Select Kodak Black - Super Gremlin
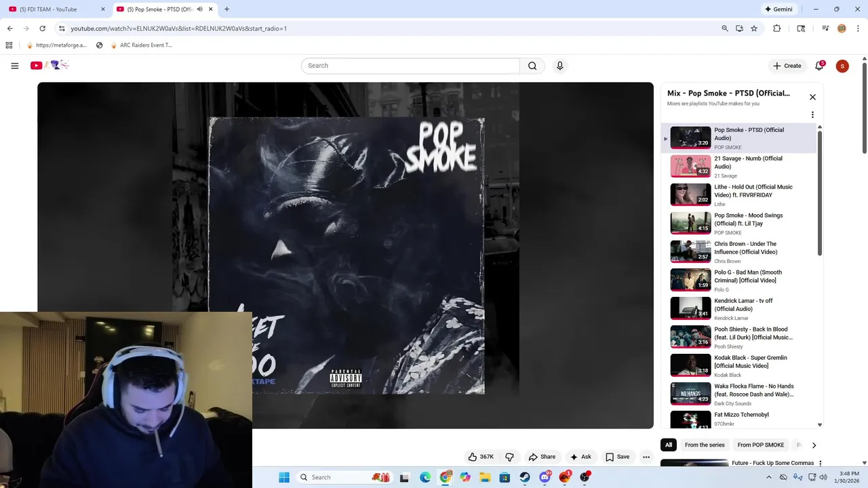Image resolution: width=868 pixels, height=488 pixels. [x=739, y=365]
